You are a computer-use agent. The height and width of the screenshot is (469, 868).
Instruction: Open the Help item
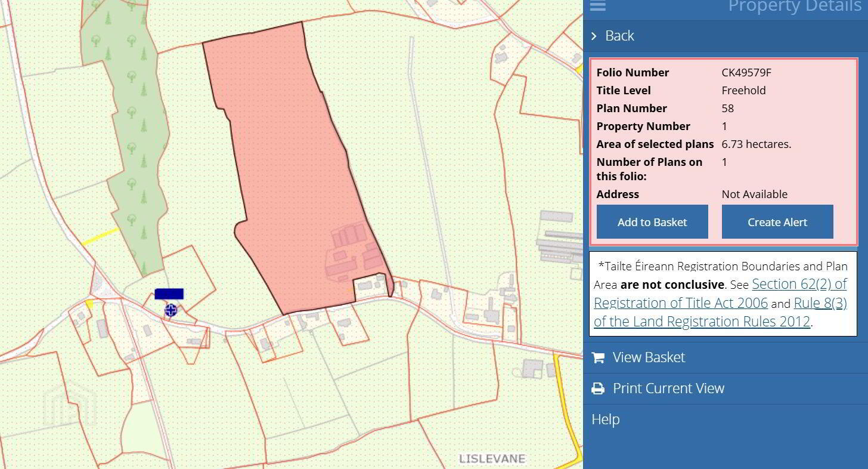pyautogui.click(x=606, y=419)
